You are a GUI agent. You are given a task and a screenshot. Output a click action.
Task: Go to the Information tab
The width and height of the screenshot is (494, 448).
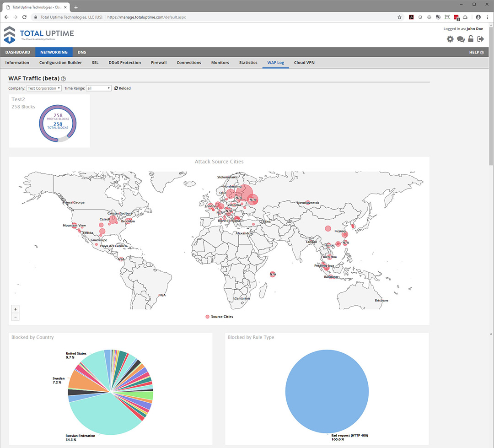17,62
